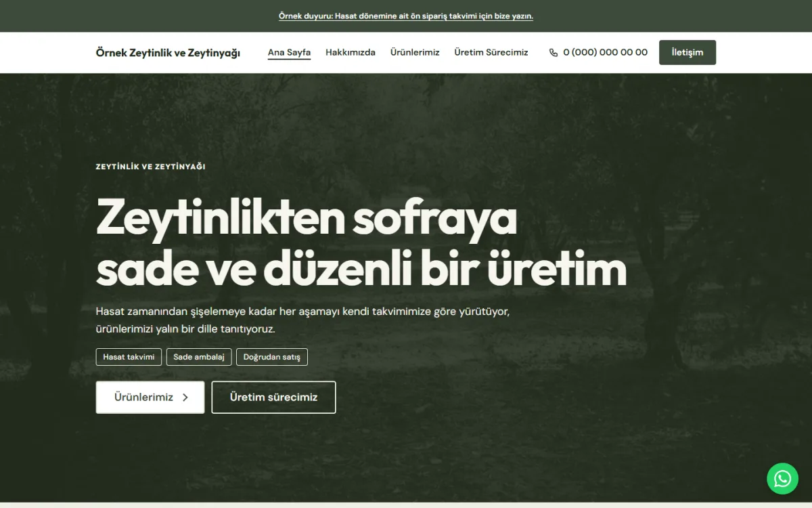
Task: Click the white Ürünlerimiz hero button
Action: (x=150, y=398)
